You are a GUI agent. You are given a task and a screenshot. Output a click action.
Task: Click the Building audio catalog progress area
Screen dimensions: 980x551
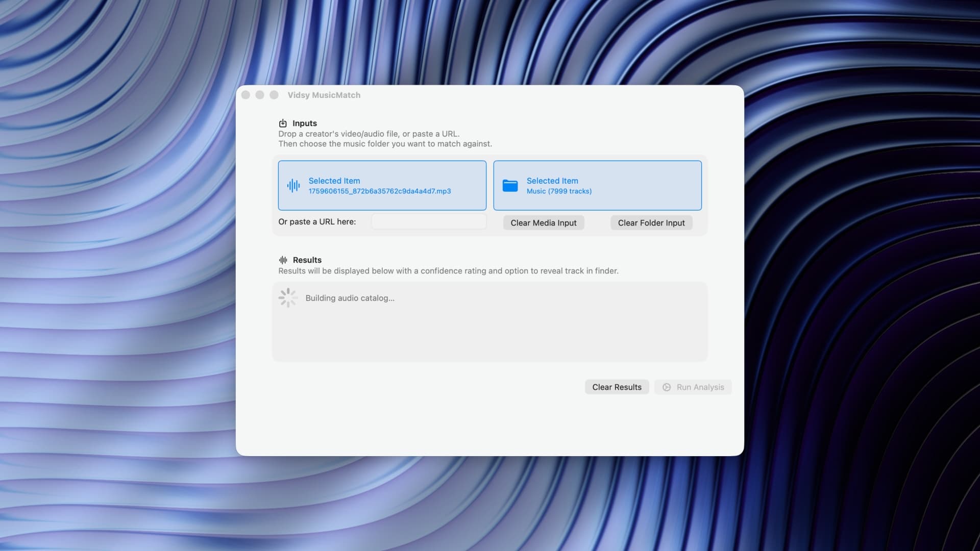pyautogui.click(x=489, y=321)
